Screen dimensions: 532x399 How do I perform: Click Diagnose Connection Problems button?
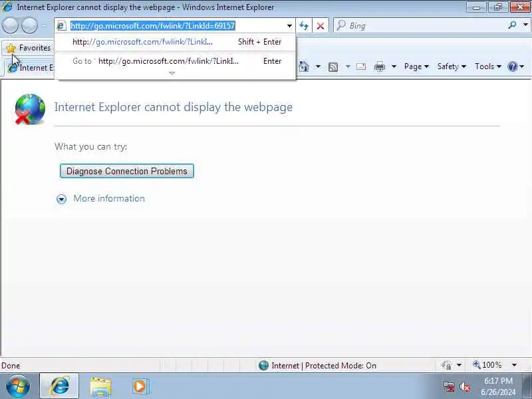pyautogui.click(x=127, y=171)
